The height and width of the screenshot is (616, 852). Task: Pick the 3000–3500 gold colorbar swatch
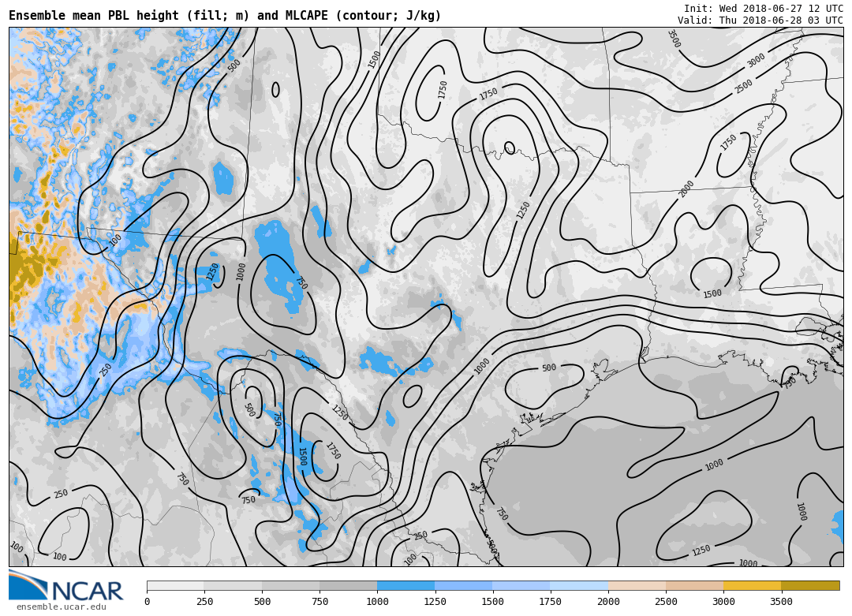(752, 585)
